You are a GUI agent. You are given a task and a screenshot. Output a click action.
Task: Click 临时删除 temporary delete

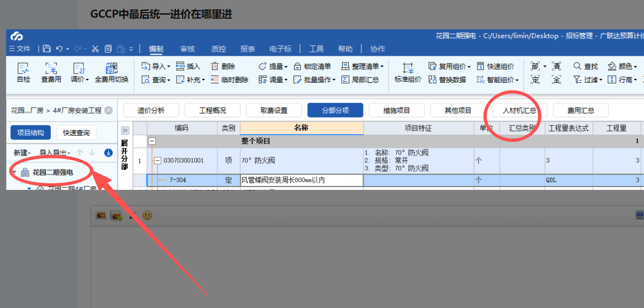[x=230, y=79]
